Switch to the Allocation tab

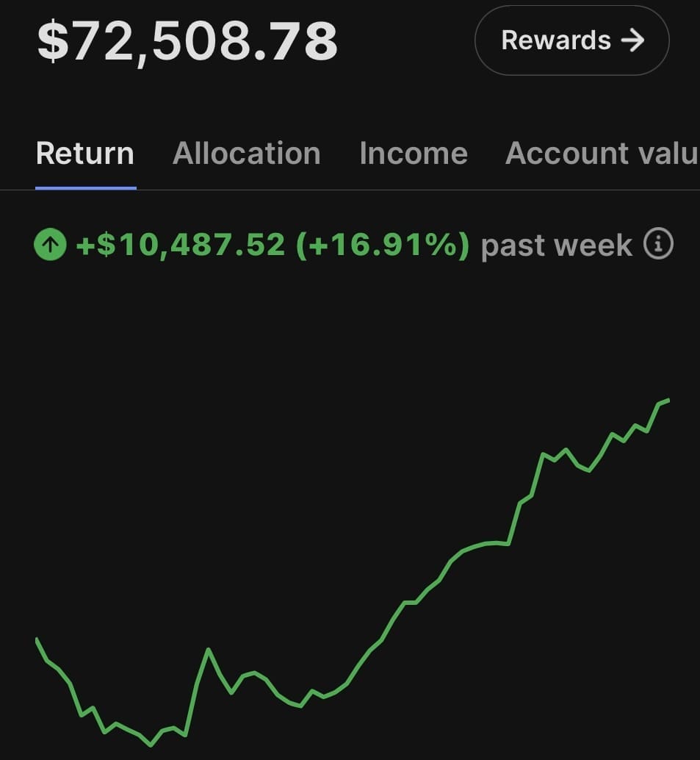(x=246, y=154)
